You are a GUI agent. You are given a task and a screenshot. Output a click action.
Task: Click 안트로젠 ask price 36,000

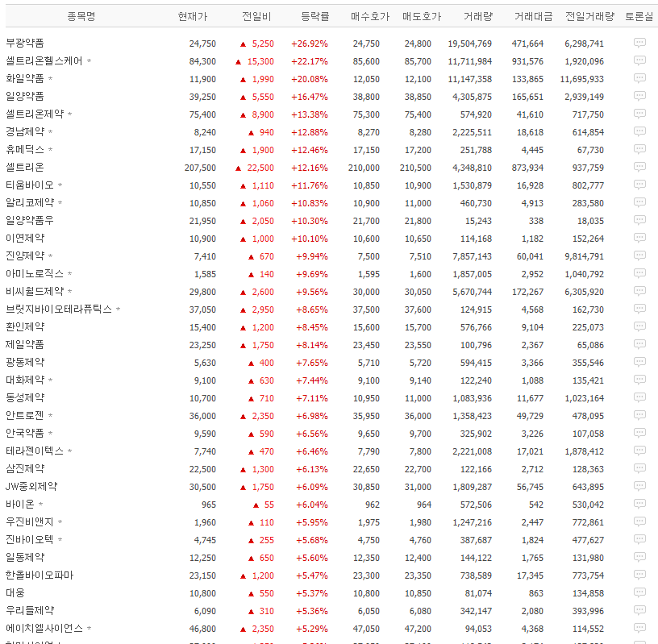pos(418,416)
